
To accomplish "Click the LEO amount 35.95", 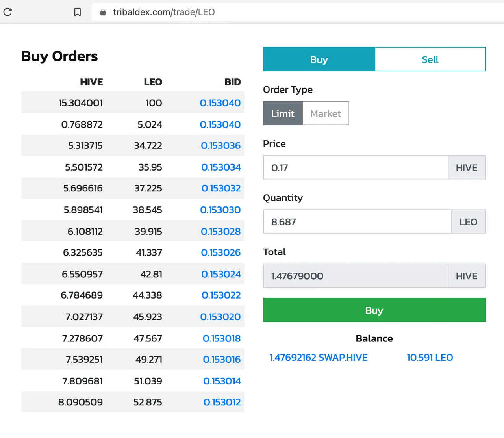I will tap(150, 167).
